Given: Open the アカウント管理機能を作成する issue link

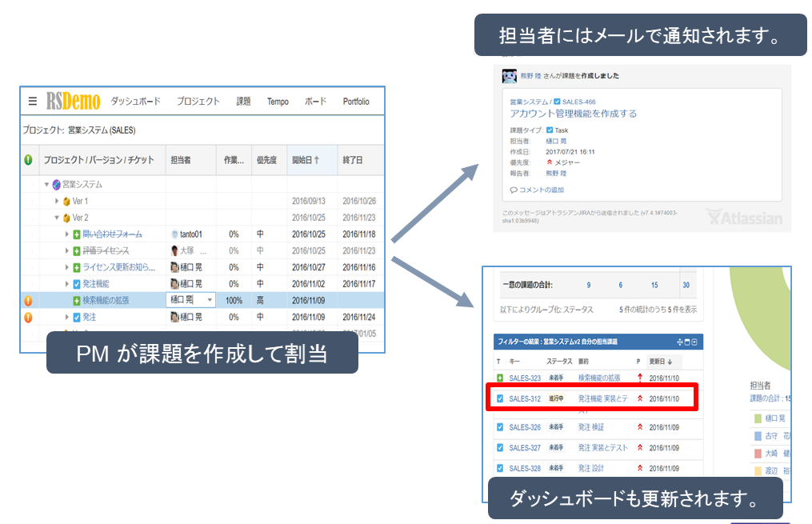Looking at the screenshot, I should click(573, 114).
